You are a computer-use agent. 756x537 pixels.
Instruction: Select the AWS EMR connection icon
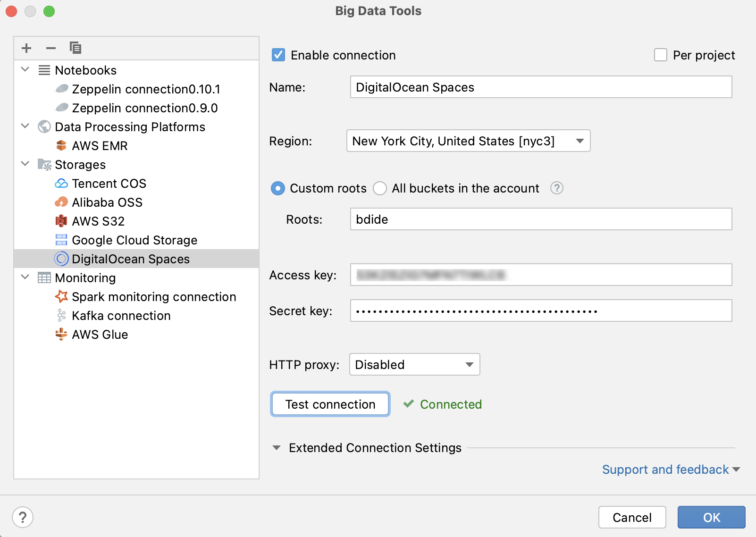[62, 145]
